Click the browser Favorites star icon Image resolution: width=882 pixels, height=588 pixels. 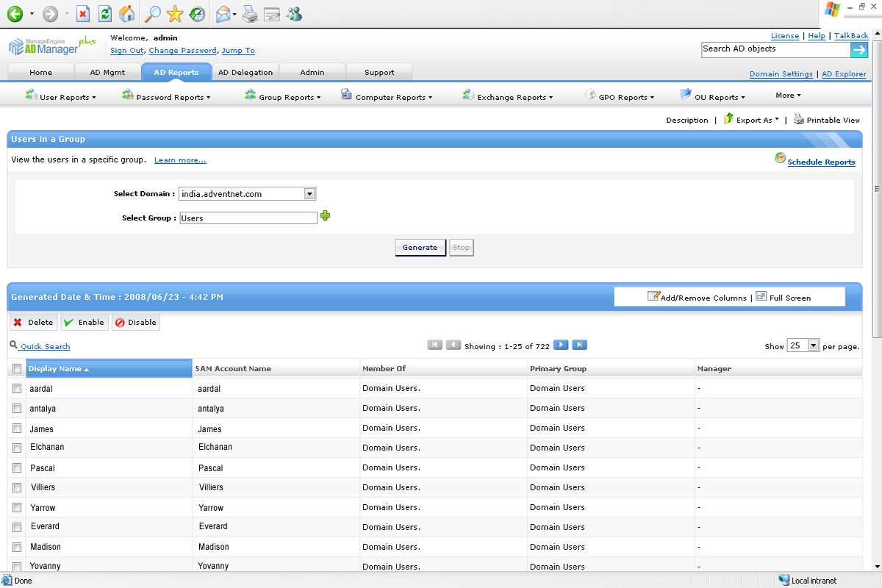click(x=174, y=13)
